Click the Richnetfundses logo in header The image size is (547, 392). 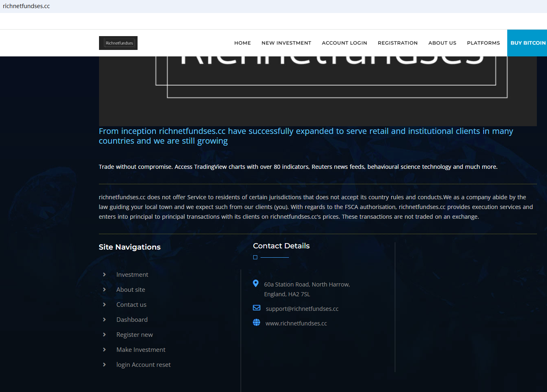pos(118,43)
